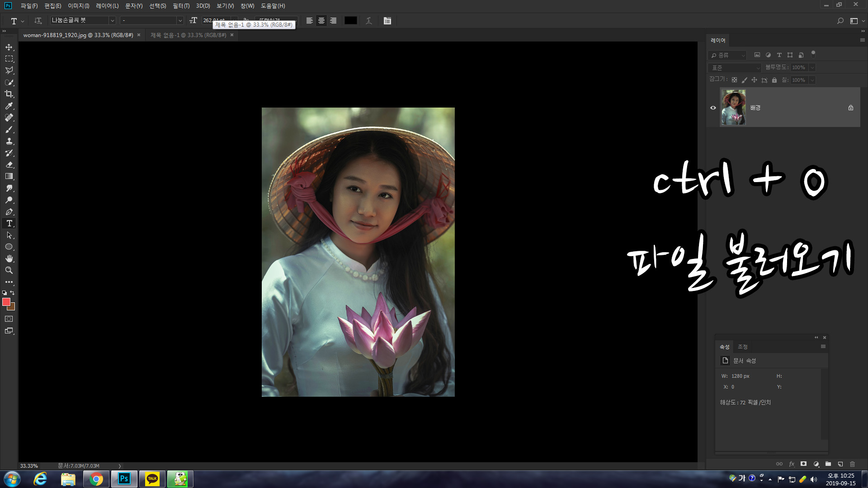This screenshot has width=868, height=488.
Task: Toggle the lock all layer button
Action: [x=774, y=80]
